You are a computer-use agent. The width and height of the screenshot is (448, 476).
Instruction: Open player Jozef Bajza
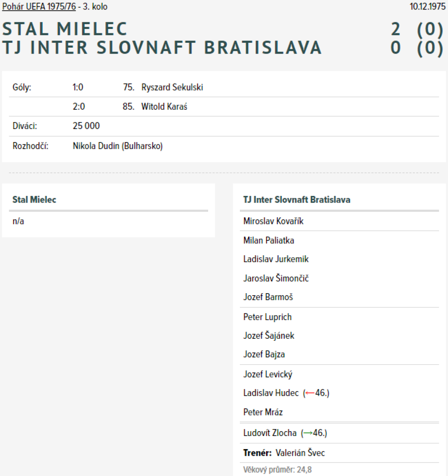(x=264, y=354)
